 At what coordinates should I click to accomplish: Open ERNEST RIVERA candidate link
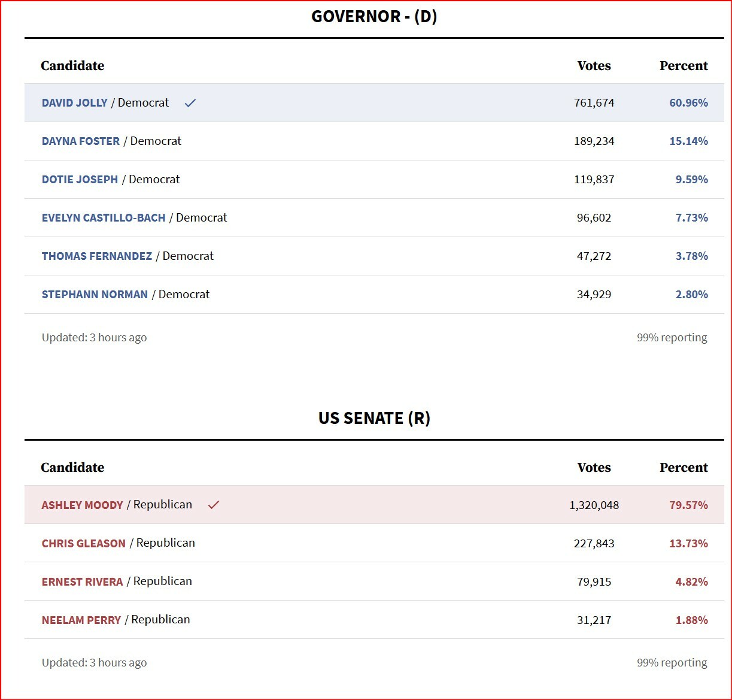tap(83, 582)
